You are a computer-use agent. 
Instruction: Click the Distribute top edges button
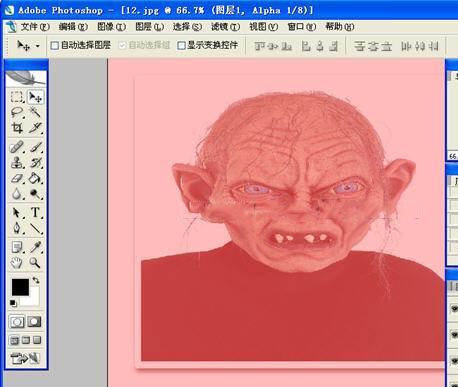click(x=359, y=46)
